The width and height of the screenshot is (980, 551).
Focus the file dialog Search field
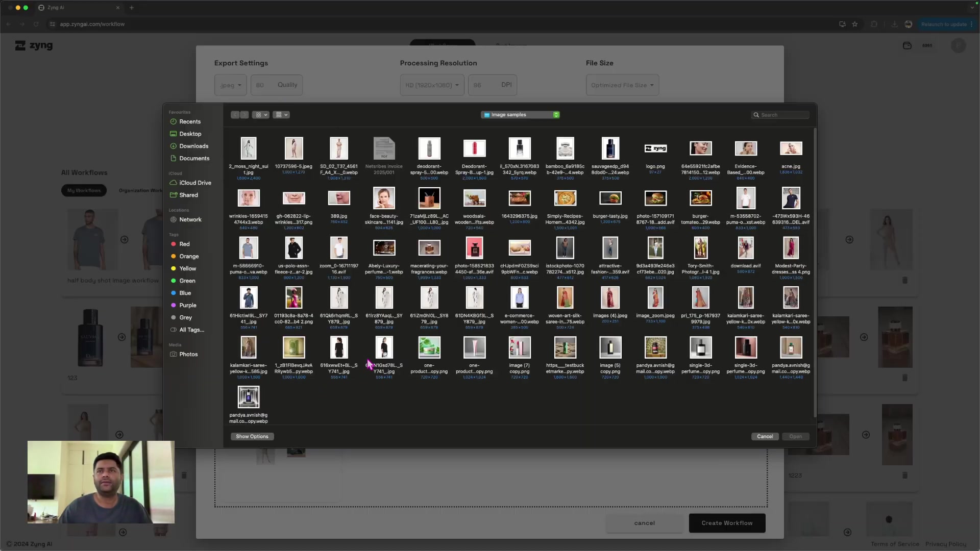780,115
